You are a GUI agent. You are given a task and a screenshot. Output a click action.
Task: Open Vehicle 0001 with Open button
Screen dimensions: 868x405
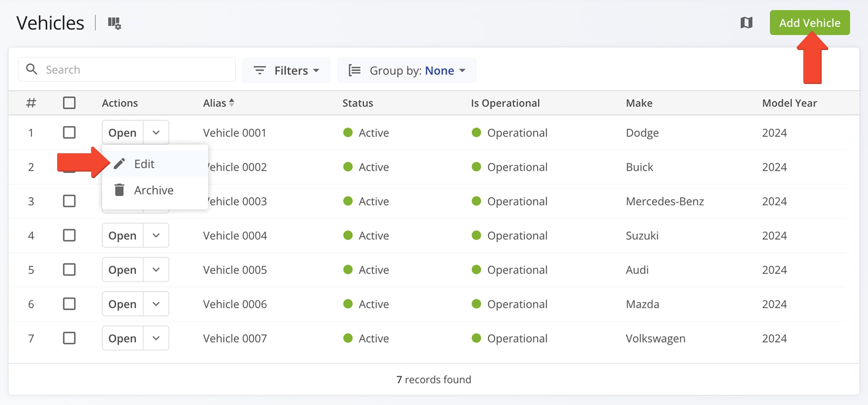pos(122,132)
